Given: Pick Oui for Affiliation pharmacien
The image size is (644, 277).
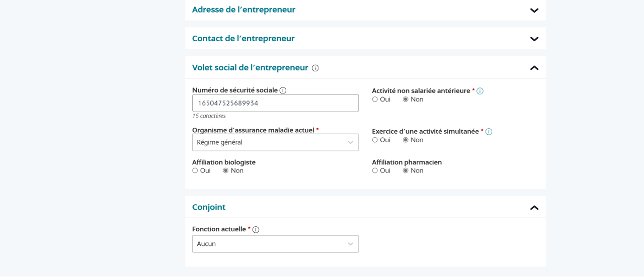Looking at the screenshot, I should (375, 171).
